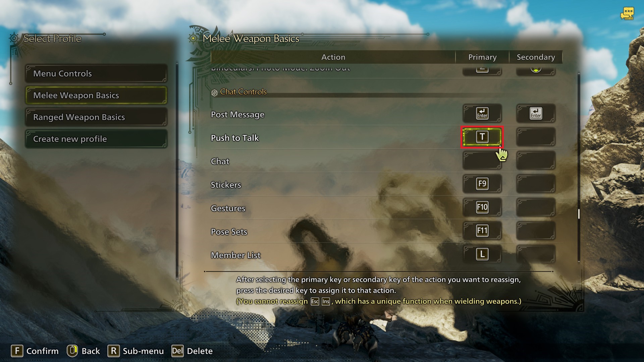Select the empty primary slot for Chat
Image resolution: width=644 pixels, height=362 pixels.
click(x=482, y=160)
